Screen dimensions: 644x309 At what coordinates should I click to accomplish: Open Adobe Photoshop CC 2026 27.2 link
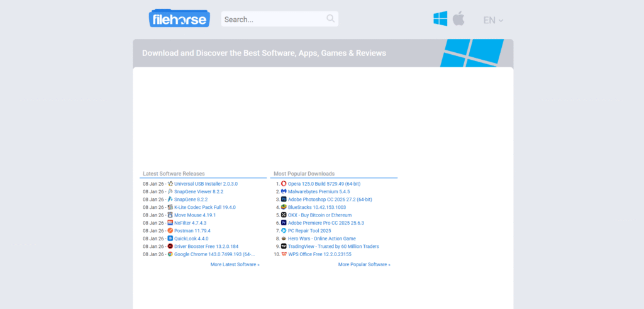330,199
